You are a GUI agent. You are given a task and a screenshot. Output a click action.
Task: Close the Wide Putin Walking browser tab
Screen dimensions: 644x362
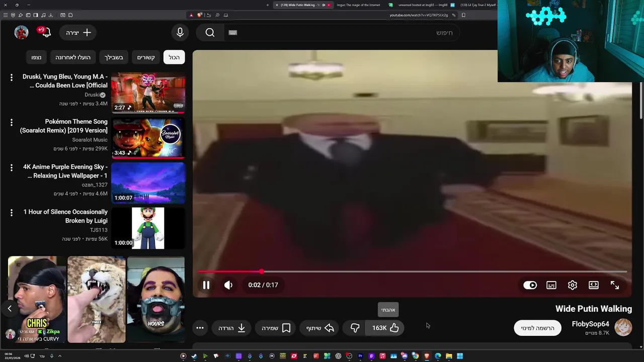point(277,5)
